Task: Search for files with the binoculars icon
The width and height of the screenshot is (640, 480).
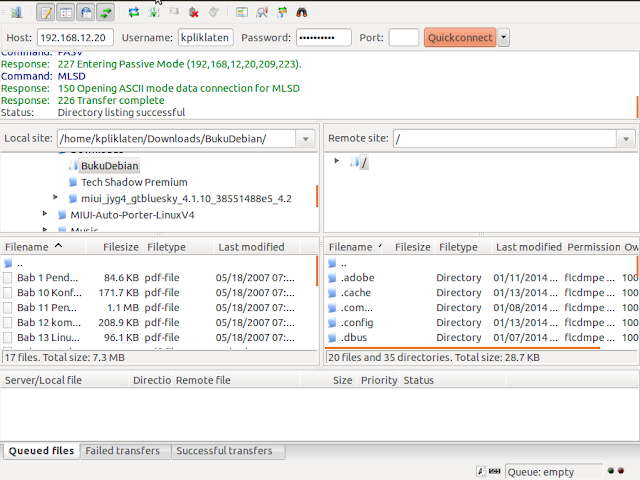Action: [302, 12]
